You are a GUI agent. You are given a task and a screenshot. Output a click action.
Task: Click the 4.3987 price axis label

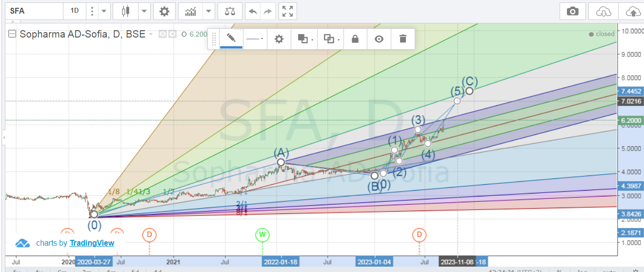(630, 186)
